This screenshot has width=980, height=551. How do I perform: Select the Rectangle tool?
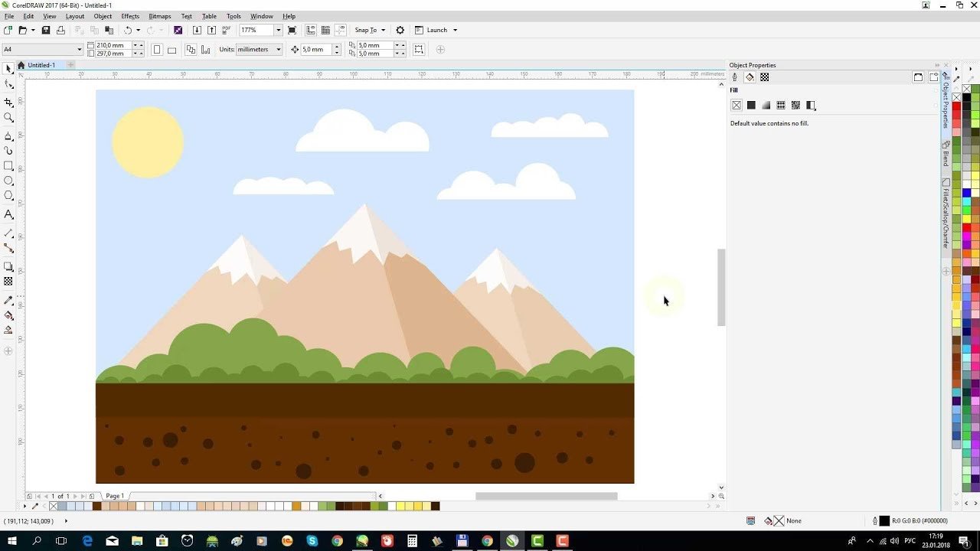[x=8, y=166]
